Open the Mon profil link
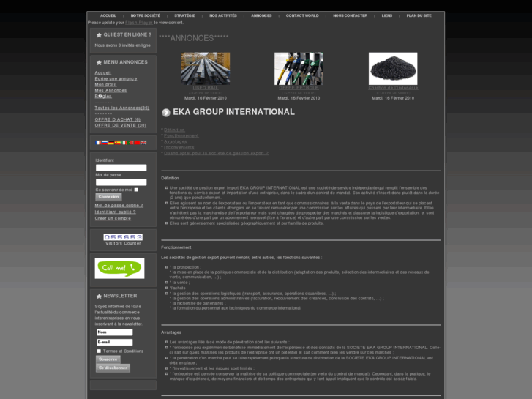 [x=105, y=84]
